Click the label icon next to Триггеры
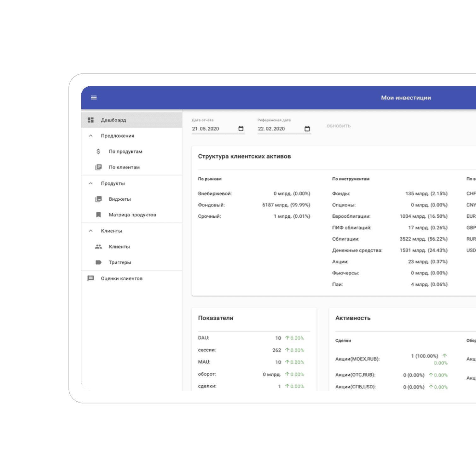The width and height of the screenshot is (476, 476). click(98, 262)
